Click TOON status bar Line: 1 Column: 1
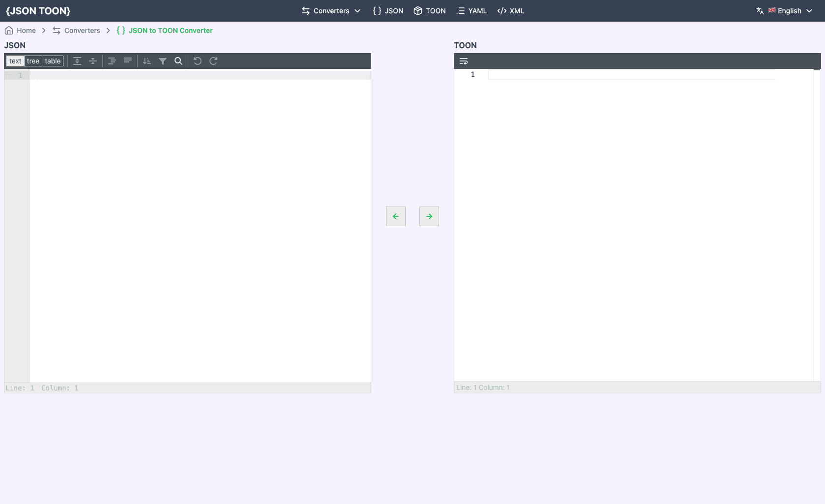 pyautogui.click(x=483, y=387)
